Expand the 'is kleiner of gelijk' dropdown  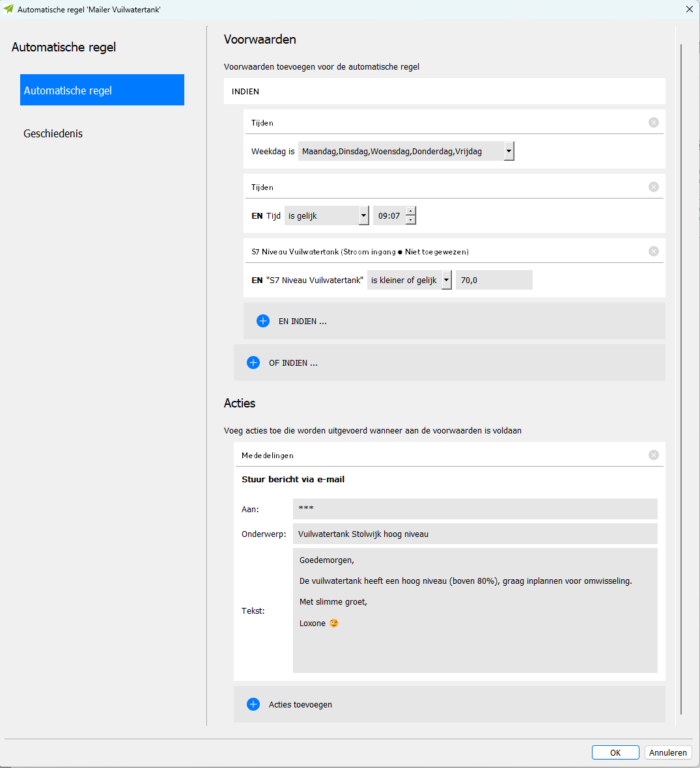tap(447, 281)
